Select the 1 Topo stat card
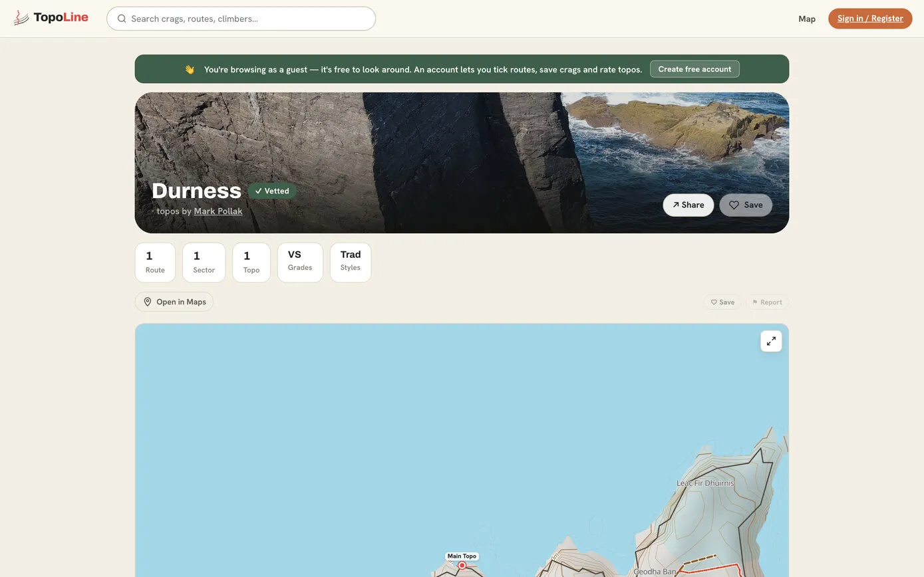The image size is (924, 577). 251,262
